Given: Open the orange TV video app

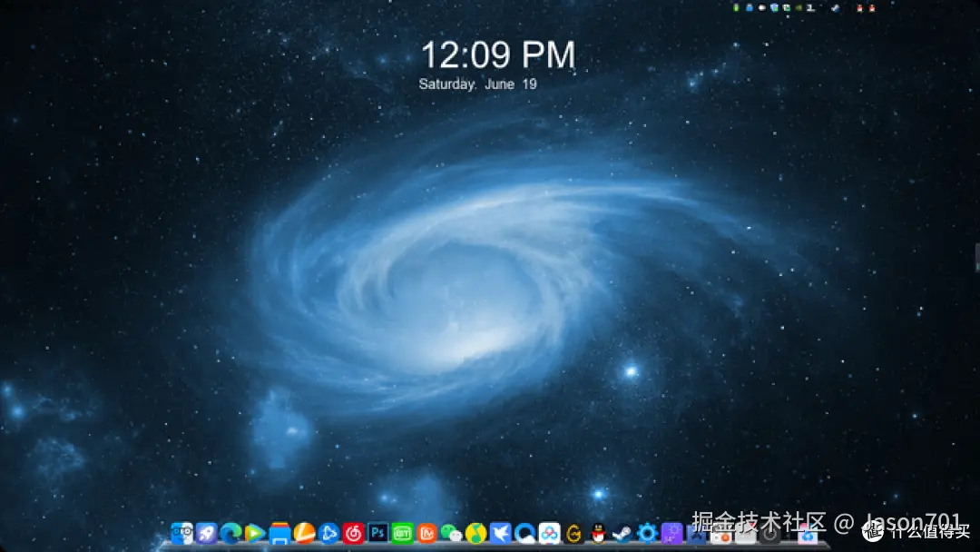Looking at the screenshot, I should tap(426, 533).
